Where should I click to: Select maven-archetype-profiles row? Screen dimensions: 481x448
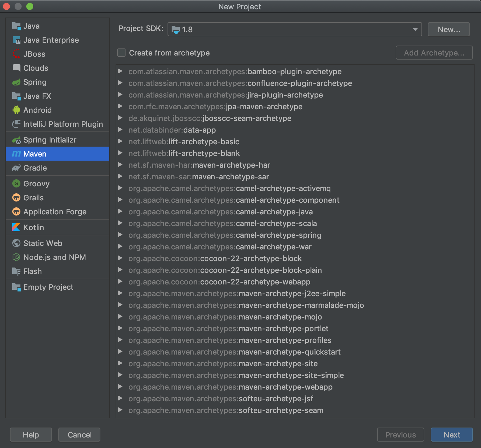tap(295, 340)
